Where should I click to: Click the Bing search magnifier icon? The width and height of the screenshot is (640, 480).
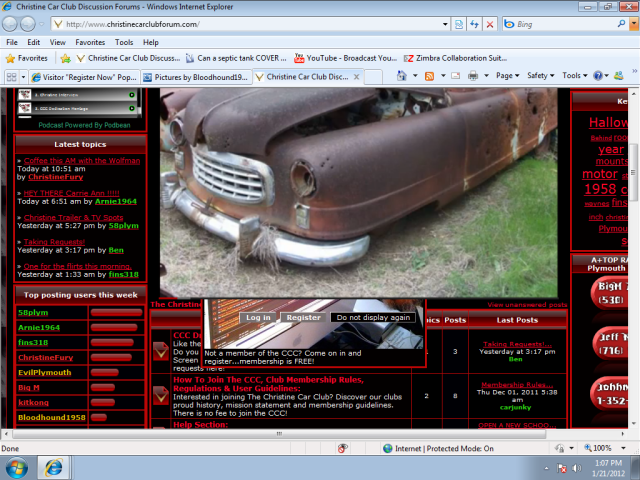[621, 24]
